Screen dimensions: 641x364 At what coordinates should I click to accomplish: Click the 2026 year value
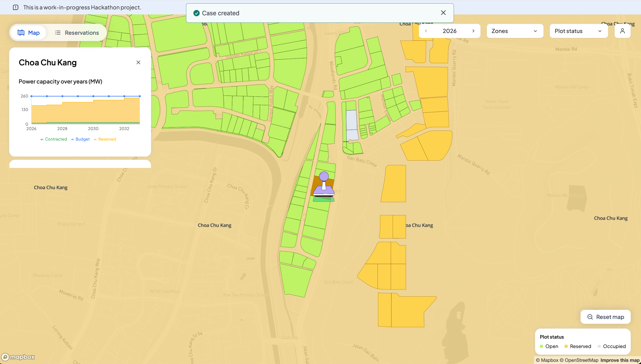click(x=449, y=31)
